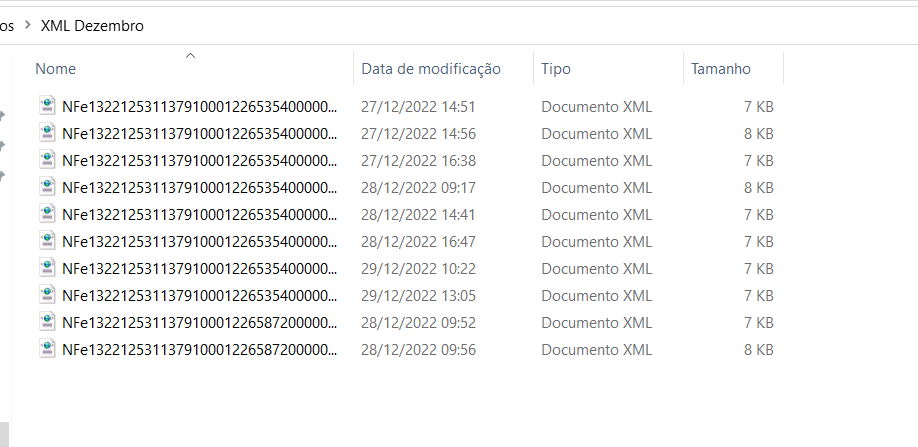Open the XML Dezembro breadcrumb folder
The width and height of the screenshot is (918, 447).
pos(92,26)
